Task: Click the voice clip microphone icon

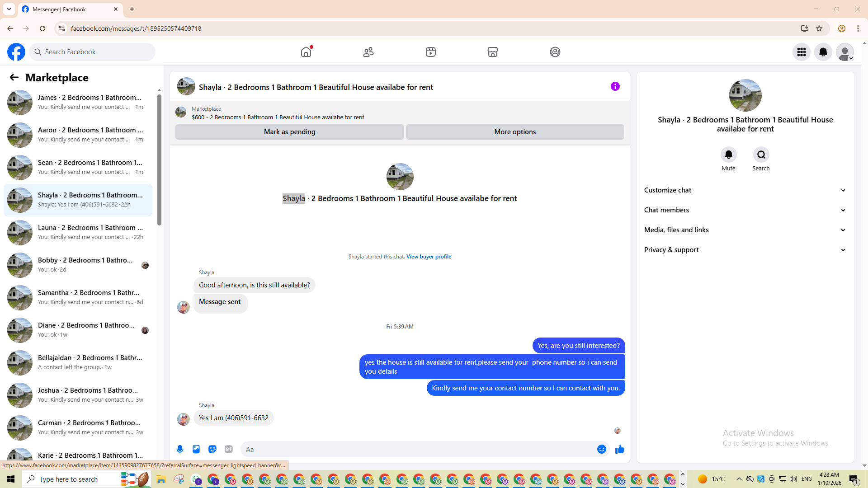Action: pos(180,449)
